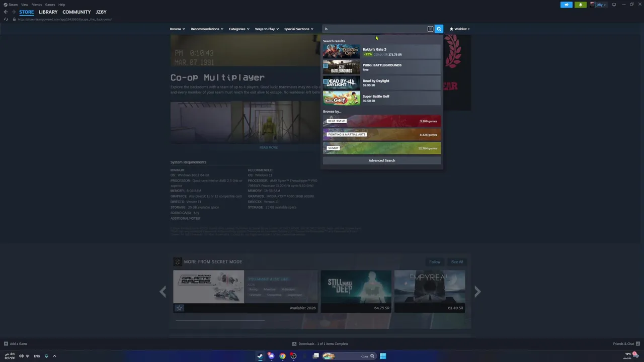This screenshot has width=644, height=362.
Task: Click the Windows Start button
Action: click(383, 356)
